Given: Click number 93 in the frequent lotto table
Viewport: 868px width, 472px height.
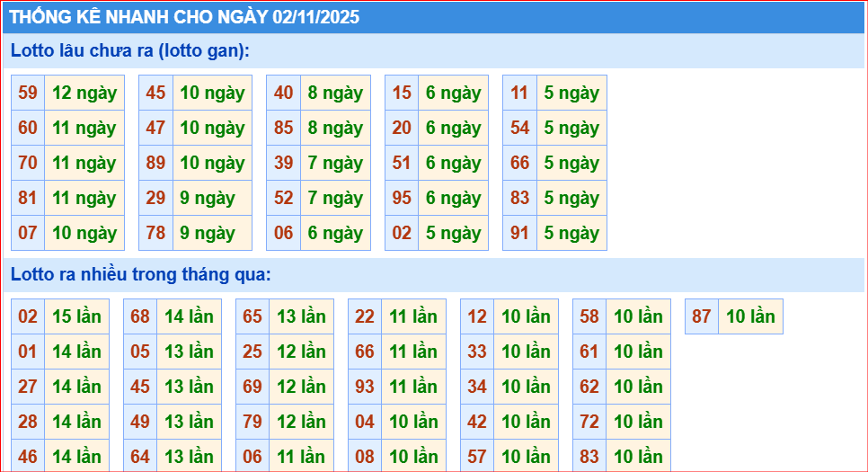Looking at the screenshot, I should pos(365,386).
